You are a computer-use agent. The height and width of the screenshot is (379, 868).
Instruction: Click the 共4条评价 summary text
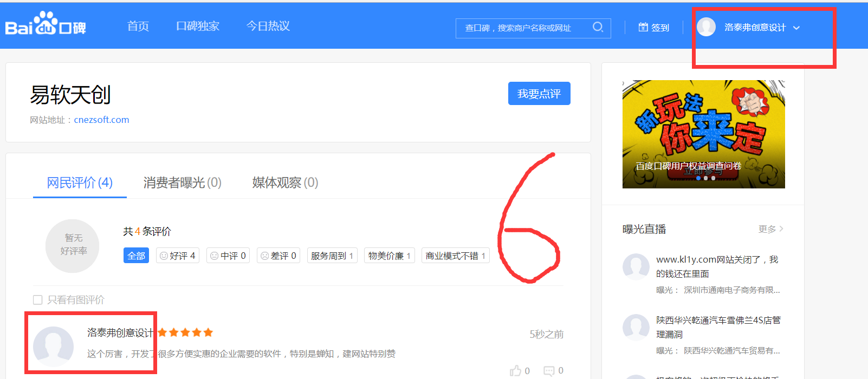pos(147,232)
